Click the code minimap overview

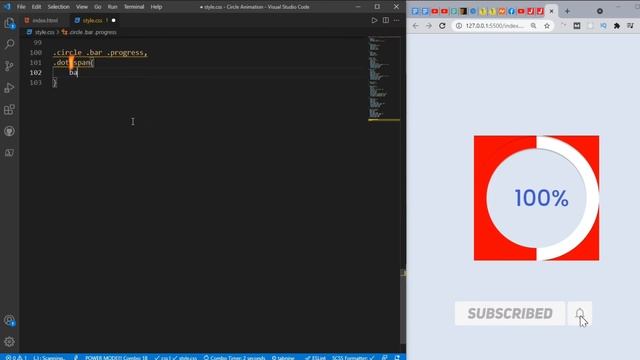pos(384,78)
